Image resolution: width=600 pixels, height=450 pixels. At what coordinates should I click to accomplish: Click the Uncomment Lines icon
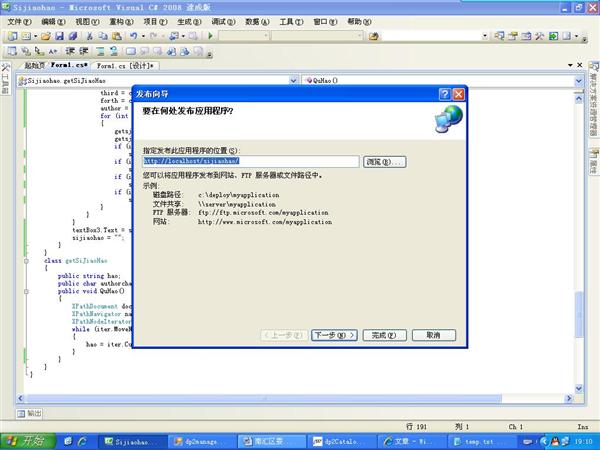point(114,51)
